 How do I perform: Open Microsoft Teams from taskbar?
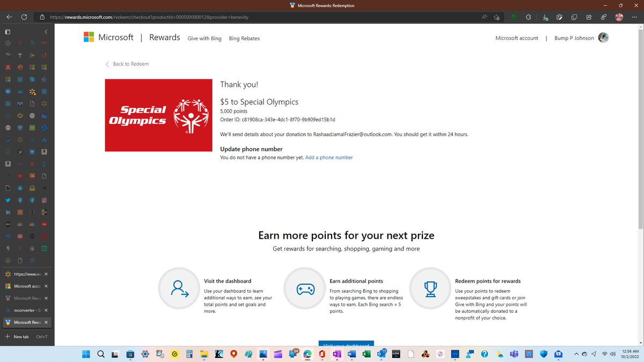[x=514, y=354]
